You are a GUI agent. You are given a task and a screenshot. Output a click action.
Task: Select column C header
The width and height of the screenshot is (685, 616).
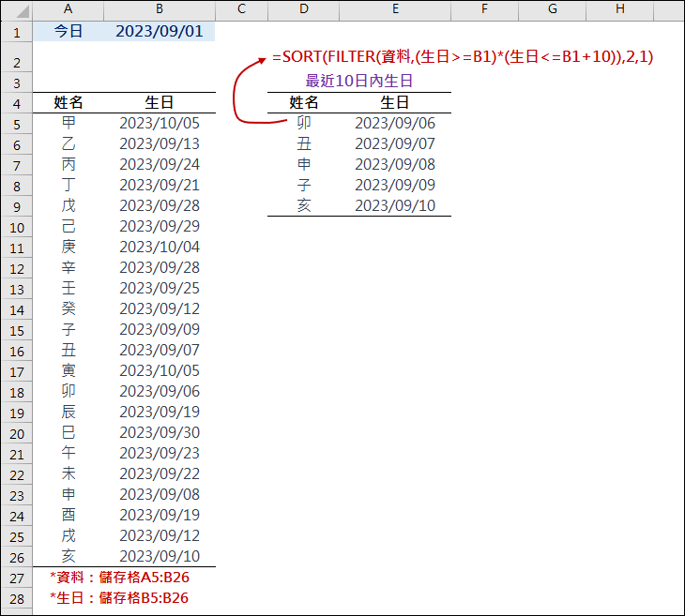[x=241, y=9]
